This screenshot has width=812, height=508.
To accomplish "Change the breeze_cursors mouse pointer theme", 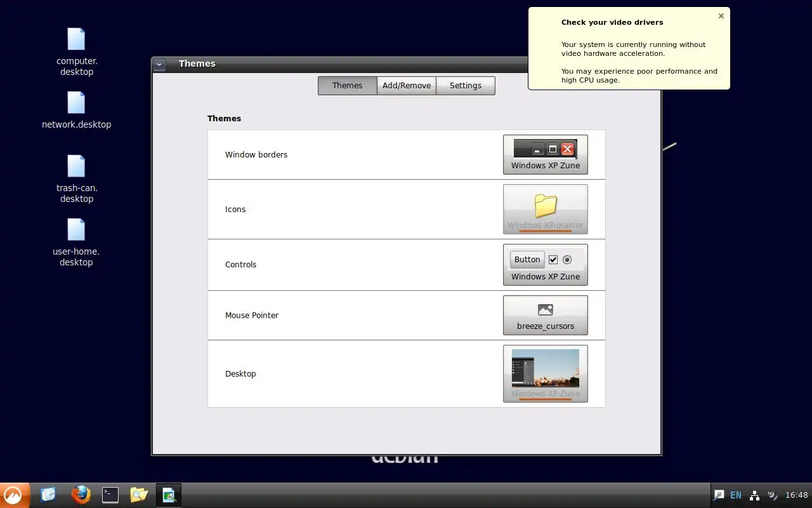I will [546, 315].
